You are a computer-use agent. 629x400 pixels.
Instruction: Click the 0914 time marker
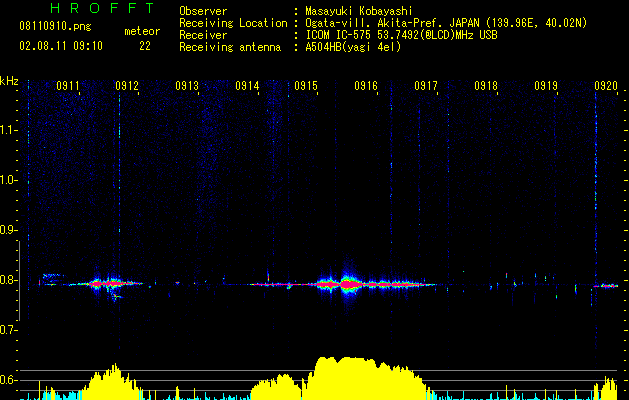247,86
